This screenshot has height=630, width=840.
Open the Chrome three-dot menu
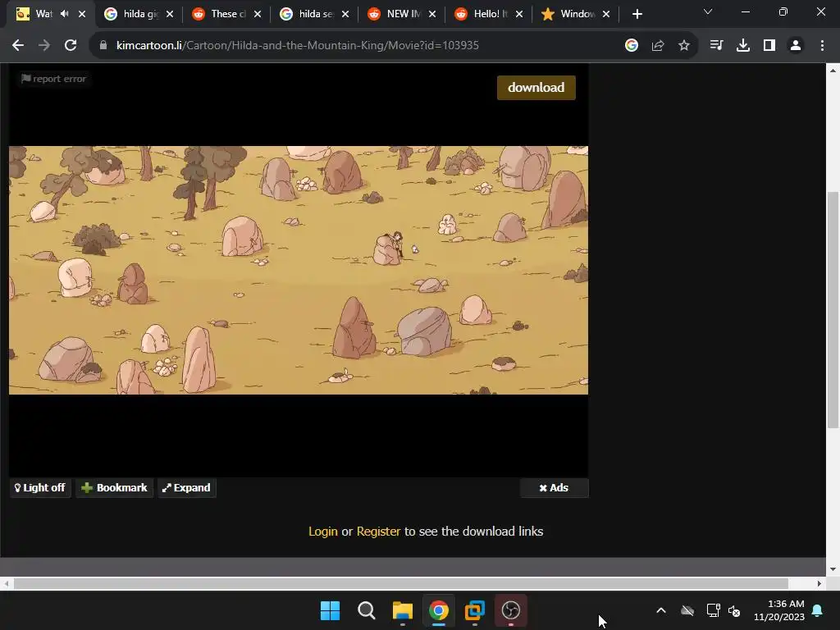pos(822,46)
